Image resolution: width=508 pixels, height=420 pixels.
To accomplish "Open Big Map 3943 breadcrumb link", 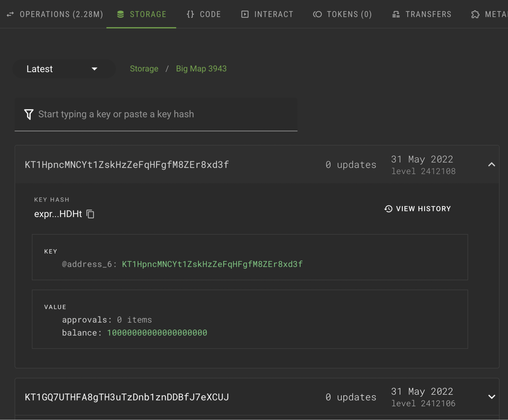I will pyautogui.click(x=201, y=69).
